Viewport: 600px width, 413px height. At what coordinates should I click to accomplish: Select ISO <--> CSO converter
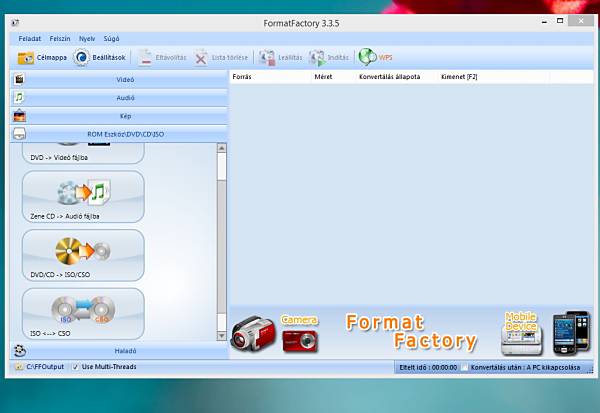point(83,313)
